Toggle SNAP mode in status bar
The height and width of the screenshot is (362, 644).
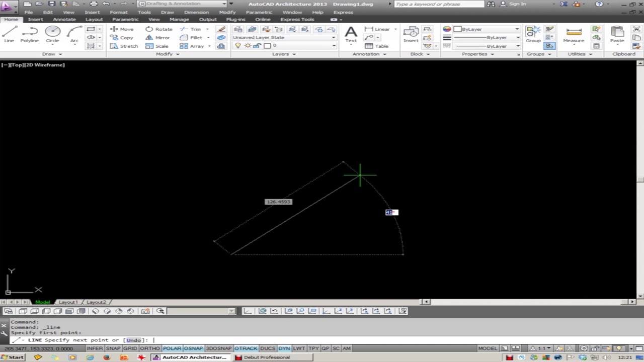click(113, 348)
